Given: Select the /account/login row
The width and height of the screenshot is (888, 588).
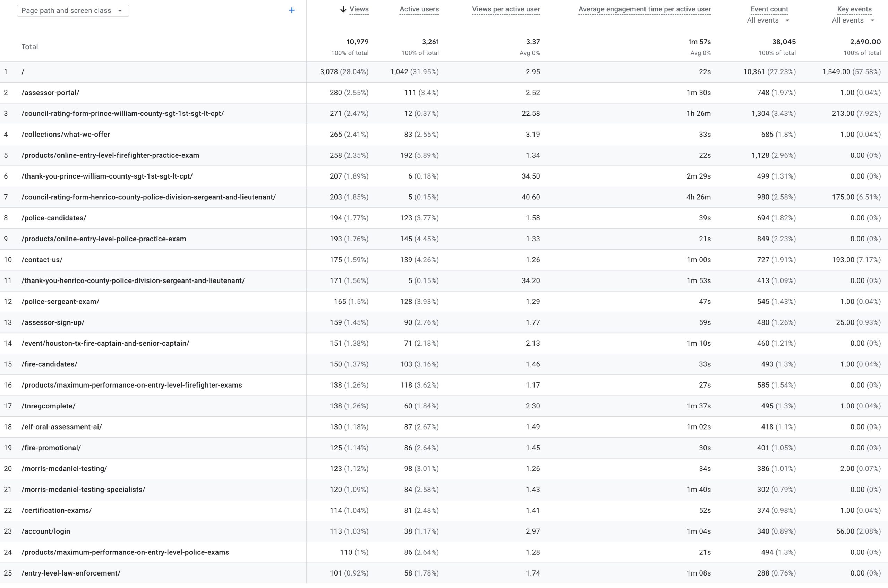Looking at the screenshot, I should (46, 531).
